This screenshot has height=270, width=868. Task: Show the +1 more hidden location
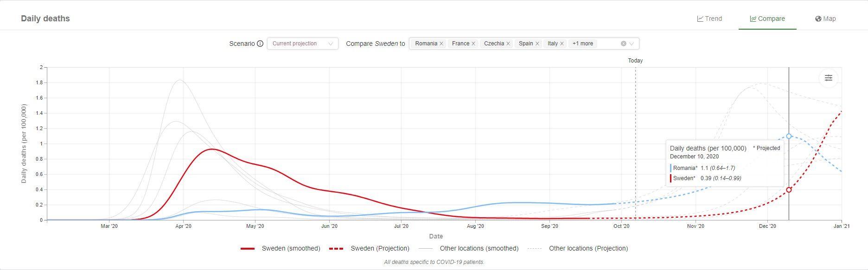(x=582, y=44)
